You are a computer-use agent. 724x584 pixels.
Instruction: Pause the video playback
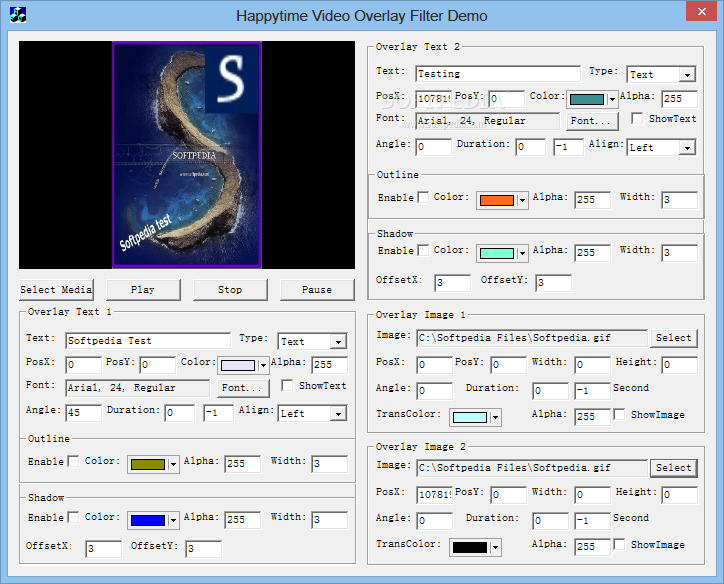[x=317, y=290]
